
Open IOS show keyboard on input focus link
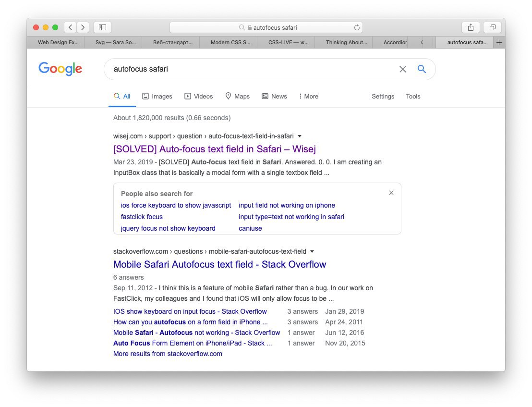click(190, 311)
